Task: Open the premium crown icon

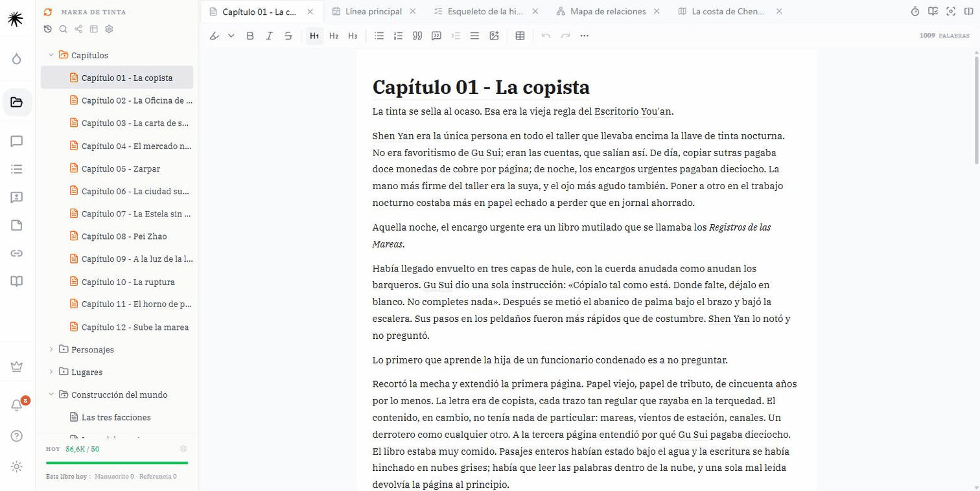Action: click(17, 367)
